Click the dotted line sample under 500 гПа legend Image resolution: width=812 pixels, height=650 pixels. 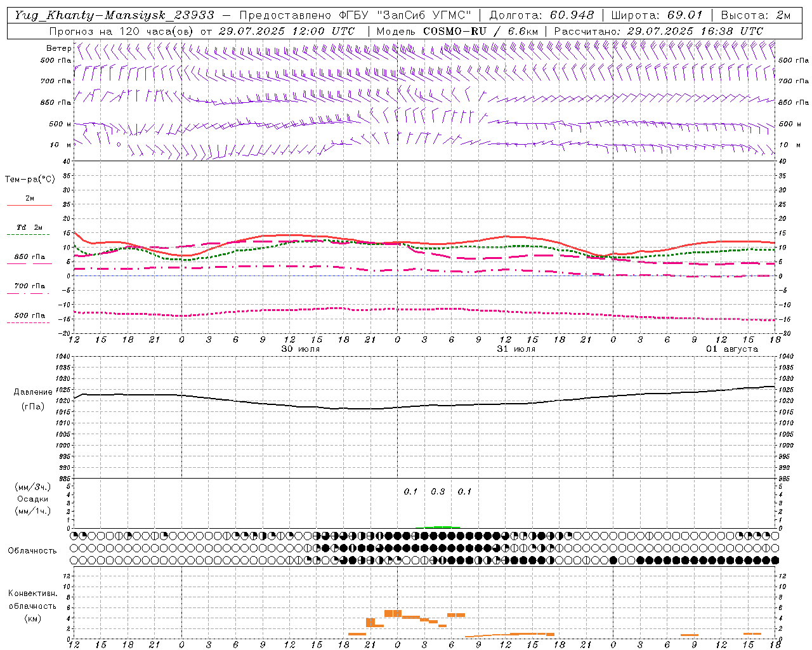tap(29, 322)
